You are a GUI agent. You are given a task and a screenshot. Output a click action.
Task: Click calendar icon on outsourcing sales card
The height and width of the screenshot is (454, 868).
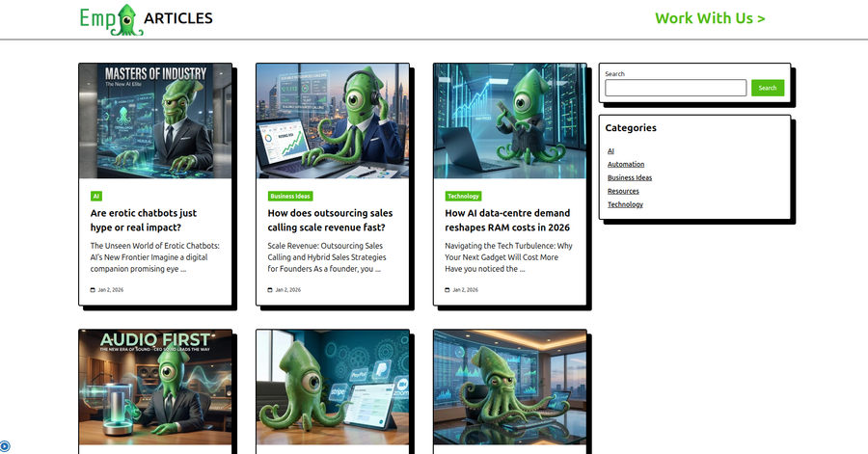270,289
